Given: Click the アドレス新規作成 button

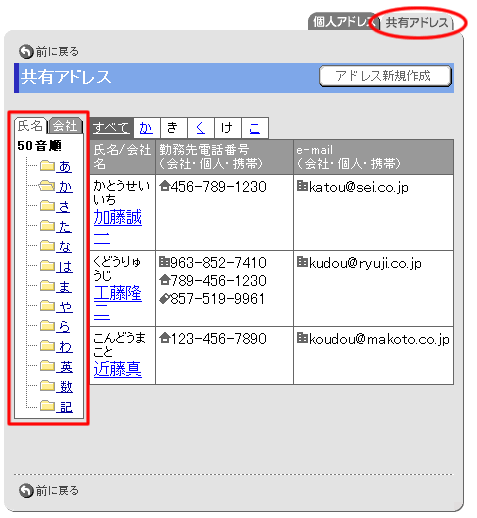Looking at the screenshot, I should tap(385, 76).
